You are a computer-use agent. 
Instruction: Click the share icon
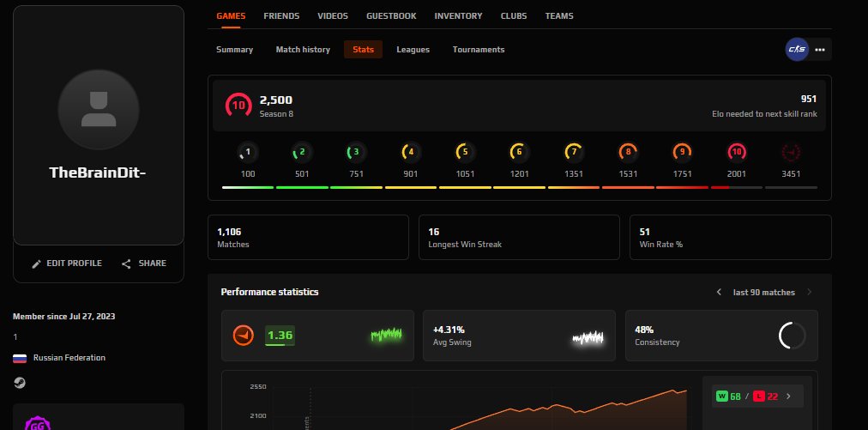click(x=126, y=263)
